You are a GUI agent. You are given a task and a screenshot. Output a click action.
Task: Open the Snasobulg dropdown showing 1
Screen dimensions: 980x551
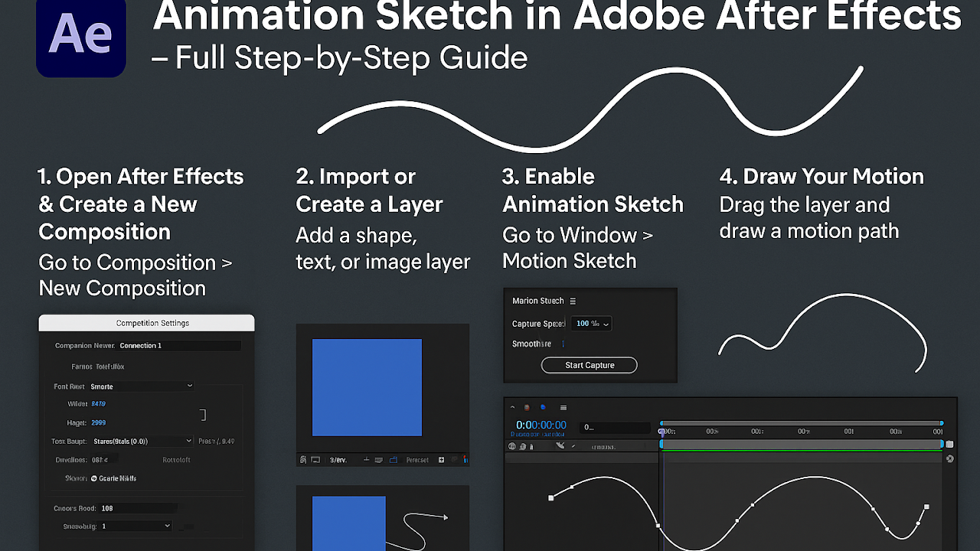pos(136,526)
